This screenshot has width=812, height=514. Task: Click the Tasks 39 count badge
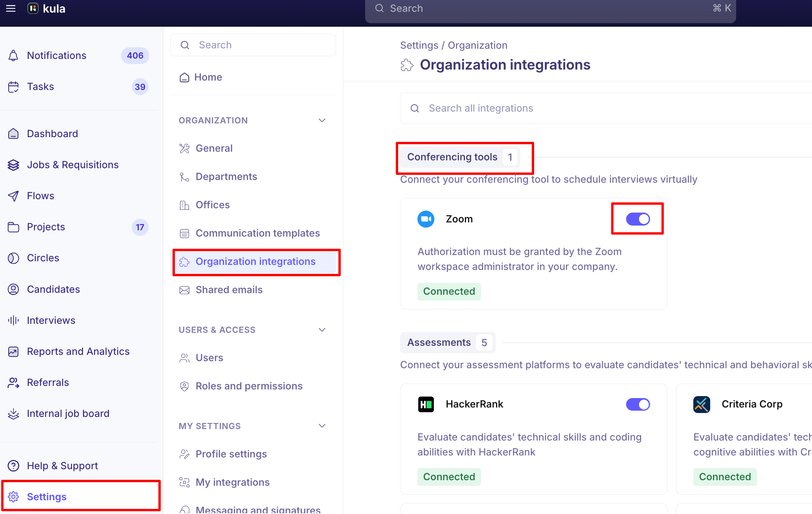[x=140, y=87]
